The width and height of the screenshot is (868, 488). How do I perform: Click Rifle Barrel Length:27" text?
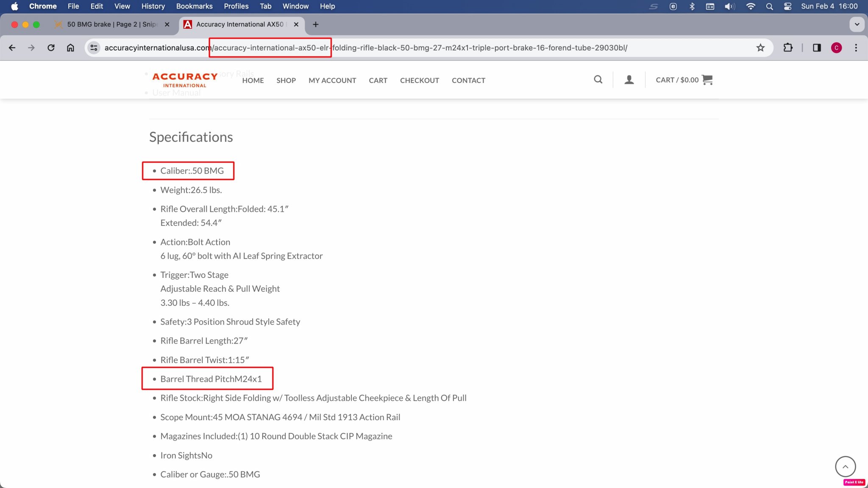point(204,341)
